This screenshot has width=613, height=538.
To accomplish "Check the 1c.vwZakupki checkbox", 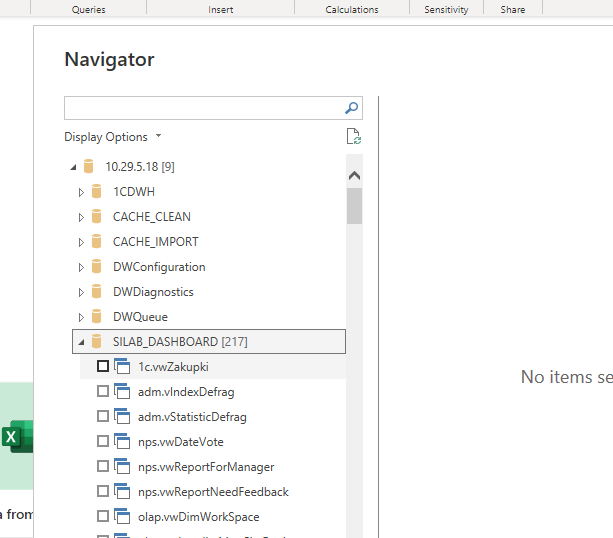I will (103, 366).
